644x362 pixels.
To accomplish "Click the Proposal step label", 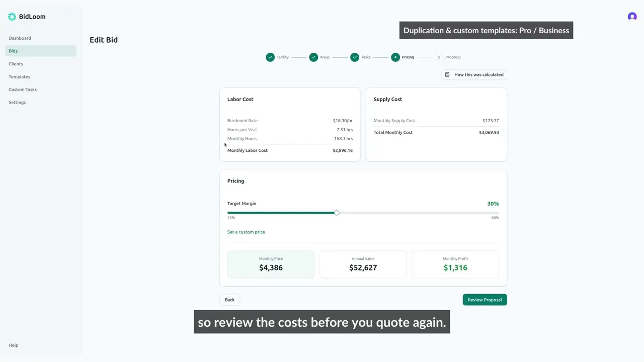I will pyautogui.click(x=453, y=57).
